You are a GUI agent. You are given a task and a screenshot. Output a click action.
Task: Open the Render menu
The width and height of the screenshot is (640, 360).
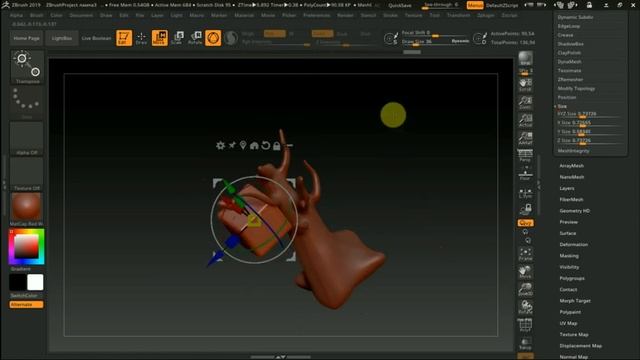click(345, 15)
